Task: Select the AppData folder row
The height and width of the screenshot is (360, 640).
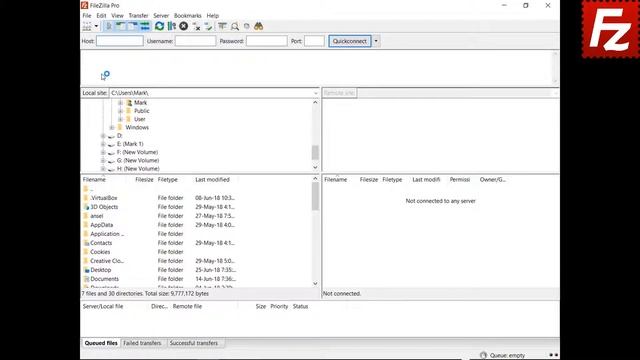Action: coord(197,225)
